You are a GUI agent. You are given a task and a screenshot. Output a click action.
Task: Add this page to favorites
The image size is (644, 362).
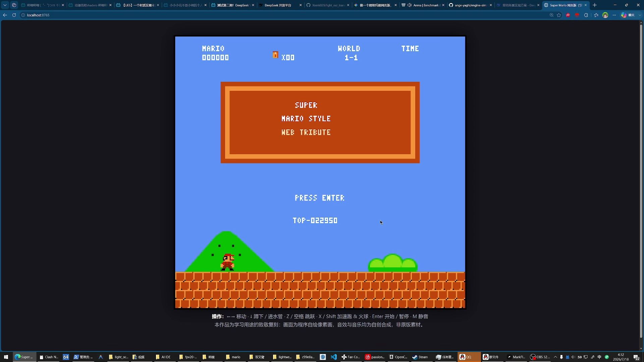559,15
